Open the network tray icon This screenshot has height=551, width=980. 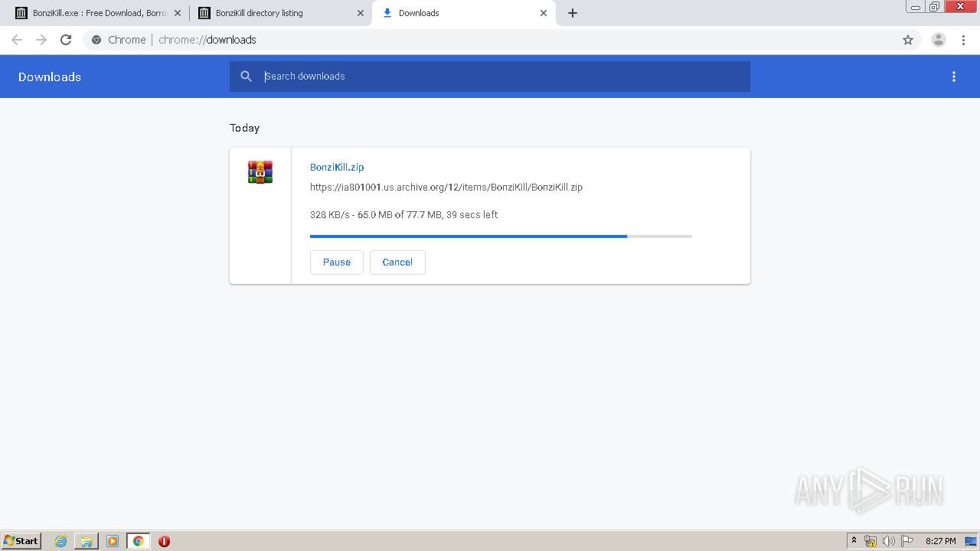click(x=871, y=541)
